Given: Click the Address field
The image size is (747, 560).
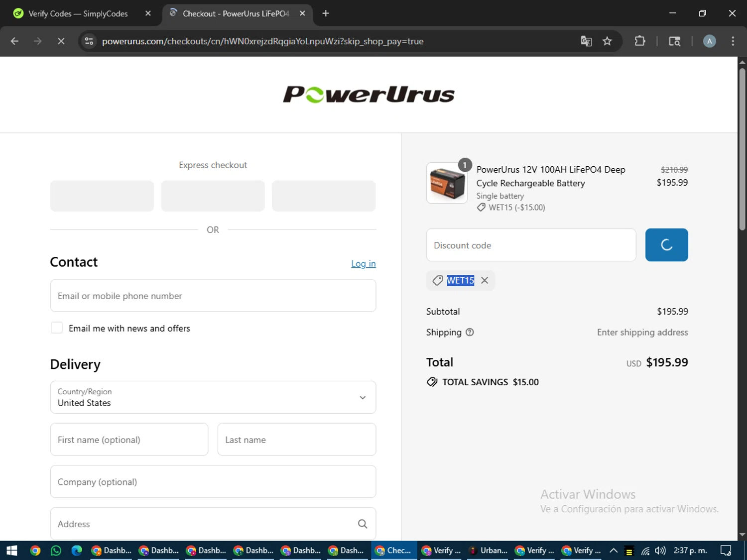Looking at the screenshot, I should (213, 524).
